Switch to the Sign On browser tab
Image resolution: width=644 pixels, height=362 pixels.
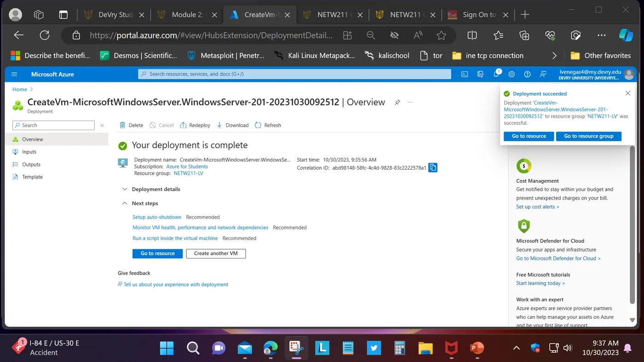[x=478, y=15]
